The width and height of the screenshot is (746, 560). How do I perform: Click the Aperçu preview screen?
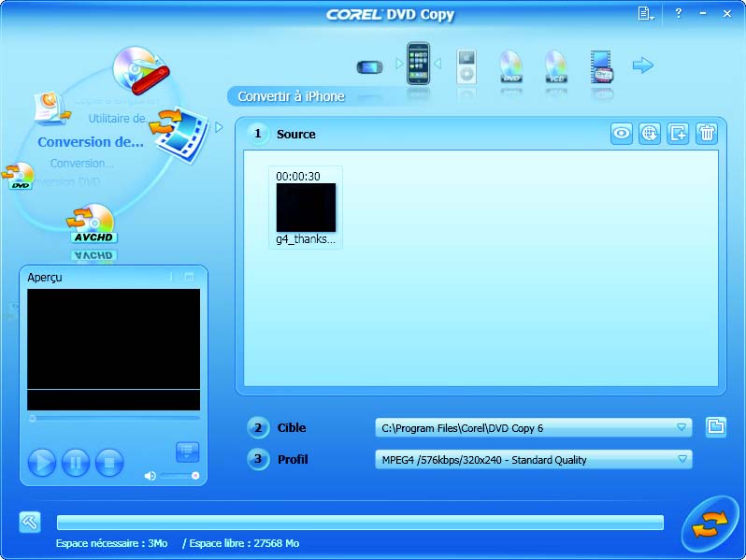coord(114,350)
